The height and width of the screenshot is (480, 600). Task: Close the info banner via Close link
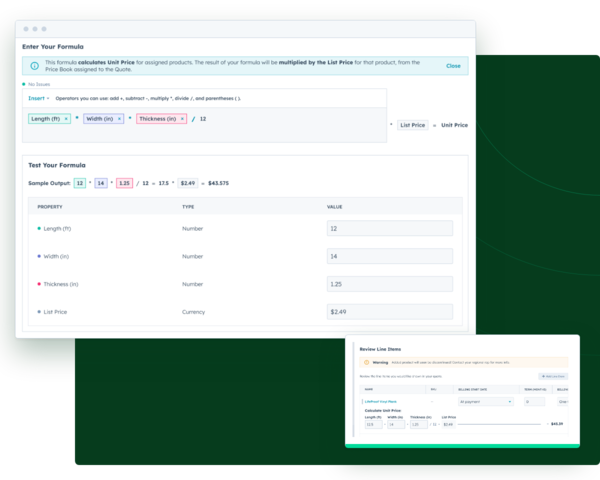453,66
